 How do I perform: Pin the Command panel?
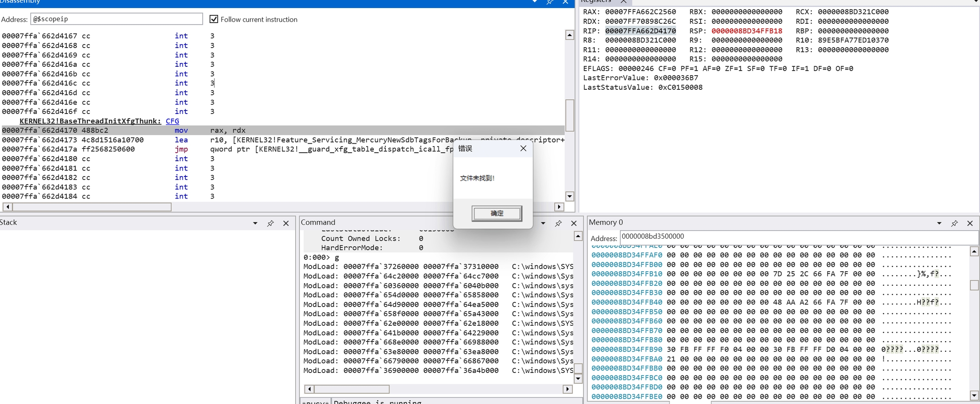(x=558, y=223)
